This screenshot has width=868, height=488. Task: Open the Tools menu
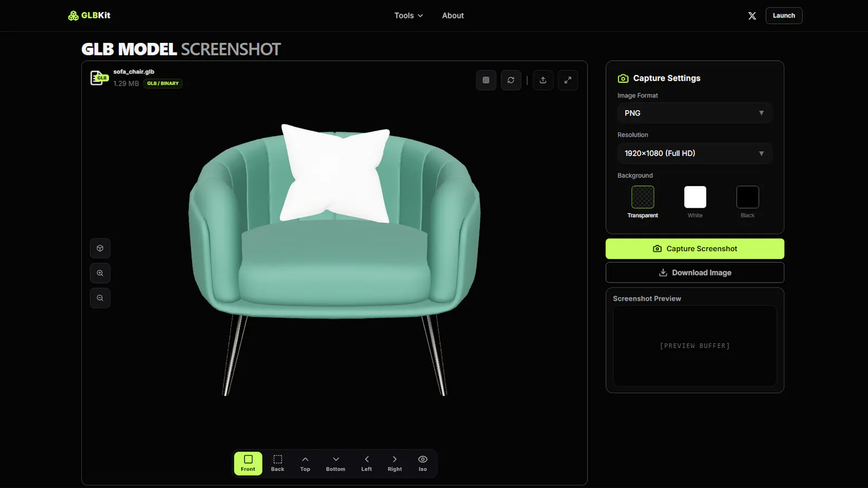[x=409, y=16]
